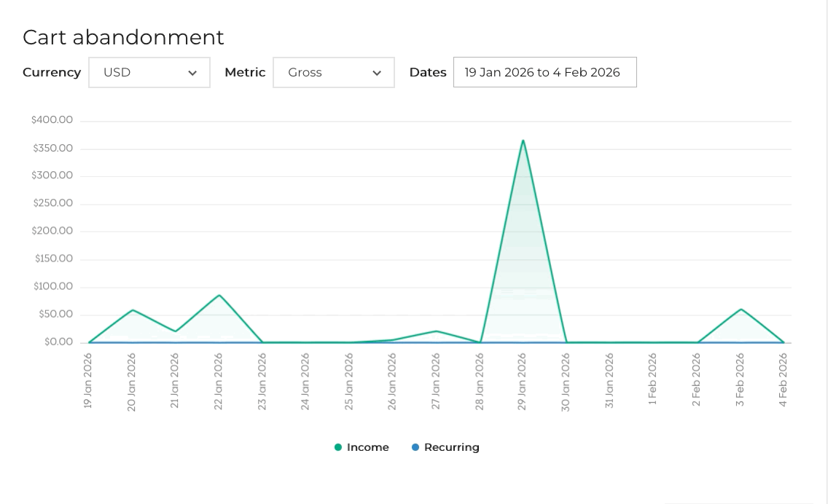Screen dimensions: 828x504
Task: Click the 4 Feb 2026 axis label
Action: [x=783, y=380]
